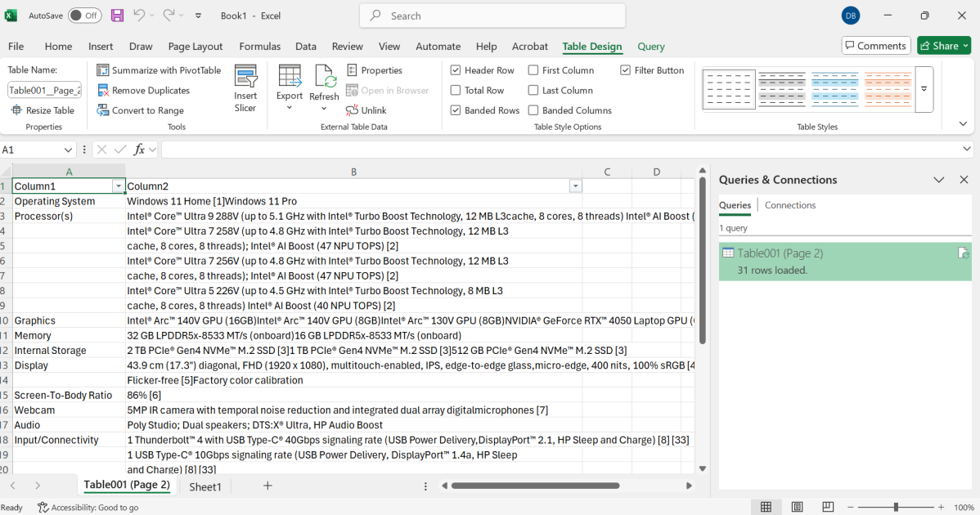Expand the Table Styles gallery
The image size is (980, 515).
[924, 89]
